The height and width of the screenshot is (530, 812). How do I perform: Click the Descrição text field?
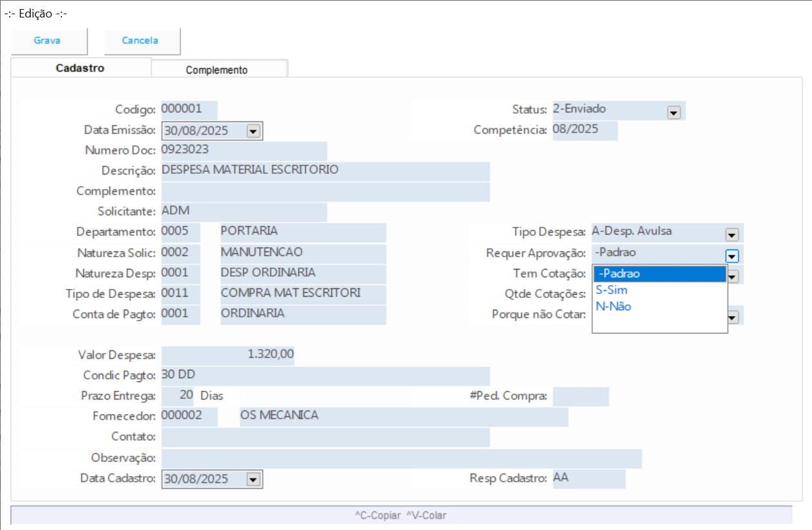click(324, 171)
